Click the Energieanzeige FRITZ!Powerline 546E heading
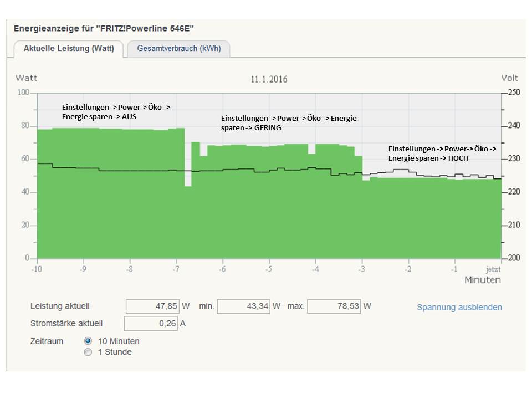Viewport: 532px width, 399px height. [104, 28]
